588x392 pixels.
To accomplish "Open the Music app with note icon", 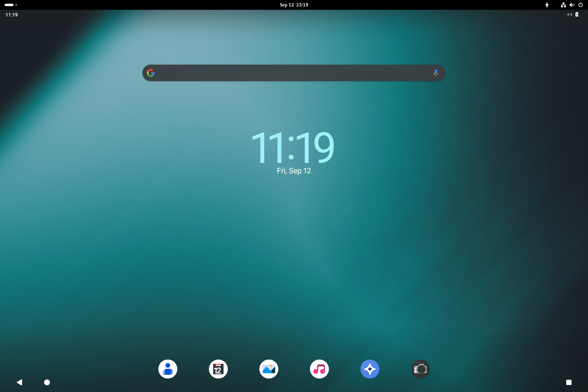I will (x=319, y=369).
